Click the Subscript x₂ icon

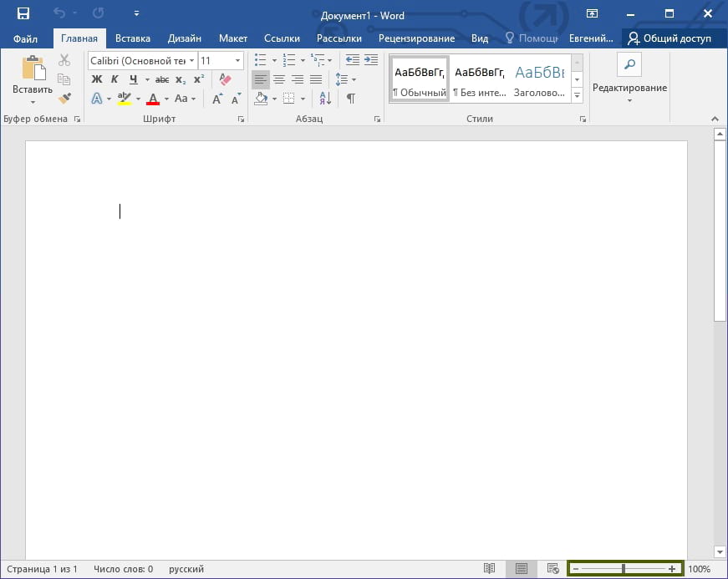pyautogui.click(x=181, y=79)
